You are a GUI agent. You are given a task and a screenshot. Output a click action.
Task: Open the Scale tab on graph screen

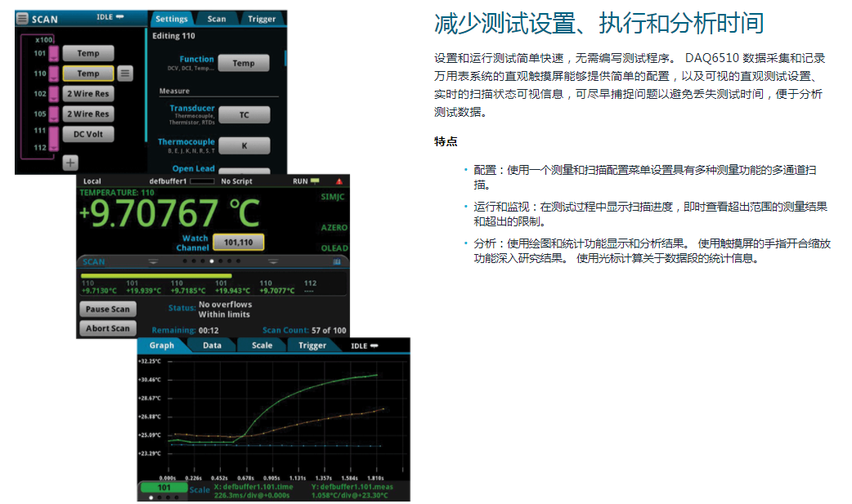click(262, 346)
